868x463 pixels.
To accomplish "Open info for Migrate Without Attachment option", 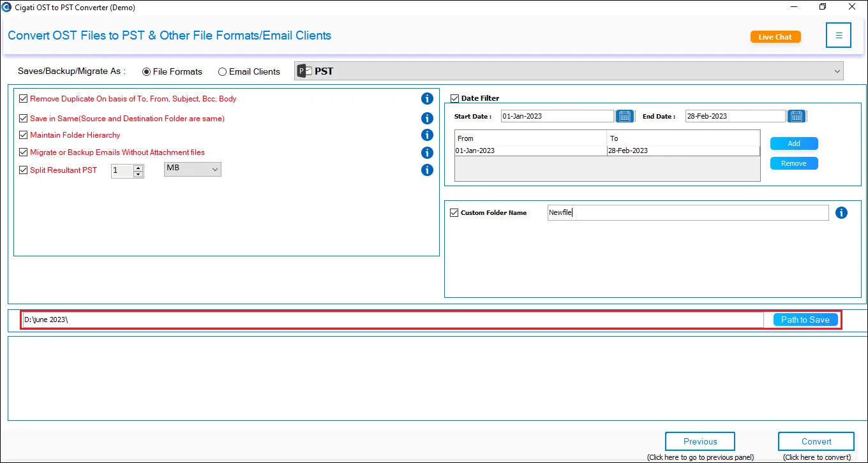I will 427,152.
